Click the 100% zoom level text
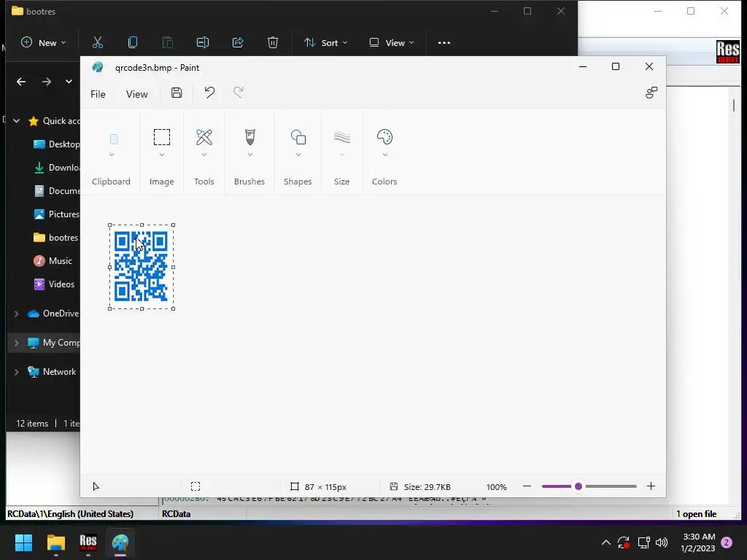Image resolution: width=747 pixels, height=560 pixels. click(496, 486)
